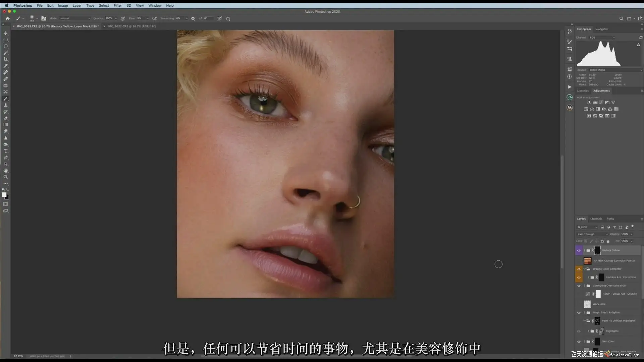Toggle airbrush-style build-up effect
This screenshot has width=644, height=362.
[x=154, y=18]
